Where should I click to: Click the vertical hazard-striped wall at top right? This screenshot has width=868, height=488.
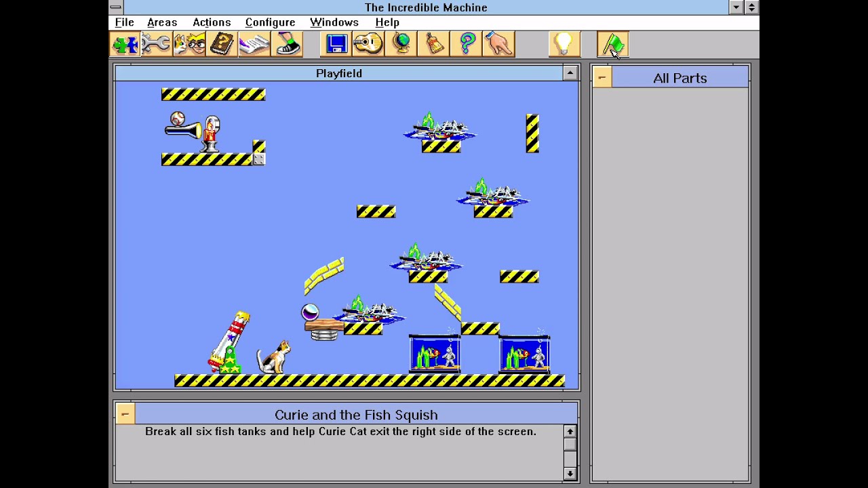click(532, 134)
